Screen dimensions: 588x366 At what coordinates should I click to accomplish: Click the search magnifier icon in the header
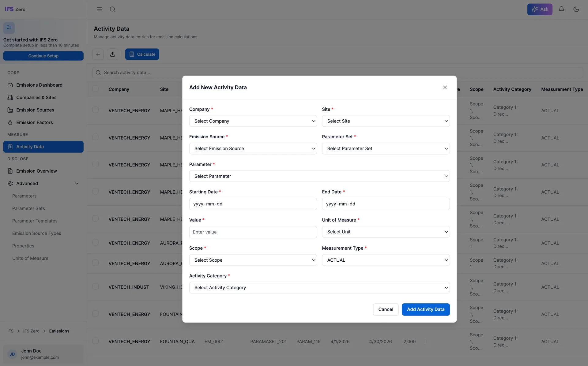tap(112, 9)
